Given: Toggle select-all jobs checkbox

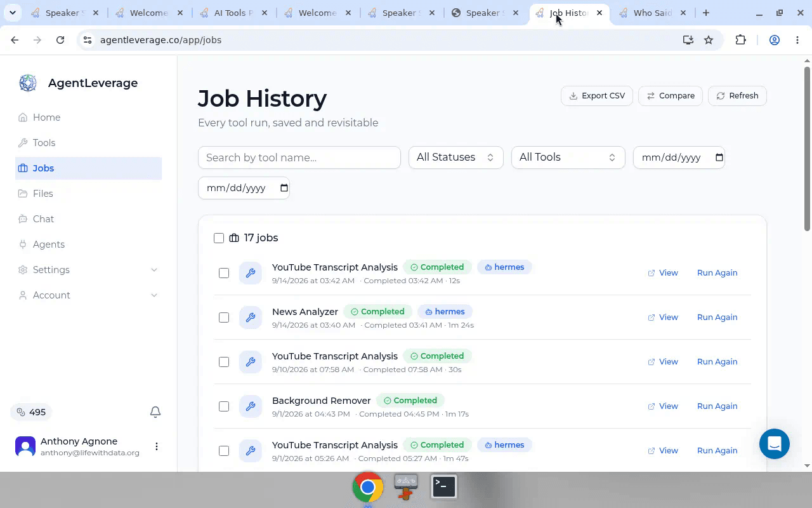Looking at the screenshot, I should tap(219, 238).
